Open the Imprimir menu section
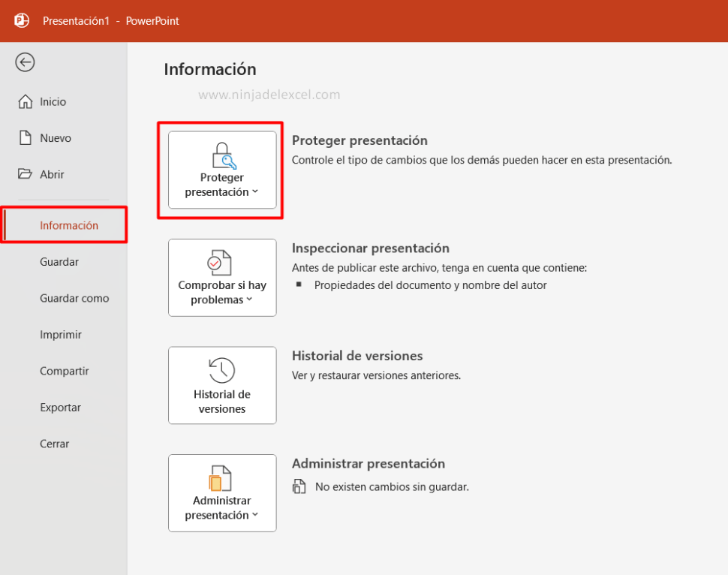 pos(60,334)
